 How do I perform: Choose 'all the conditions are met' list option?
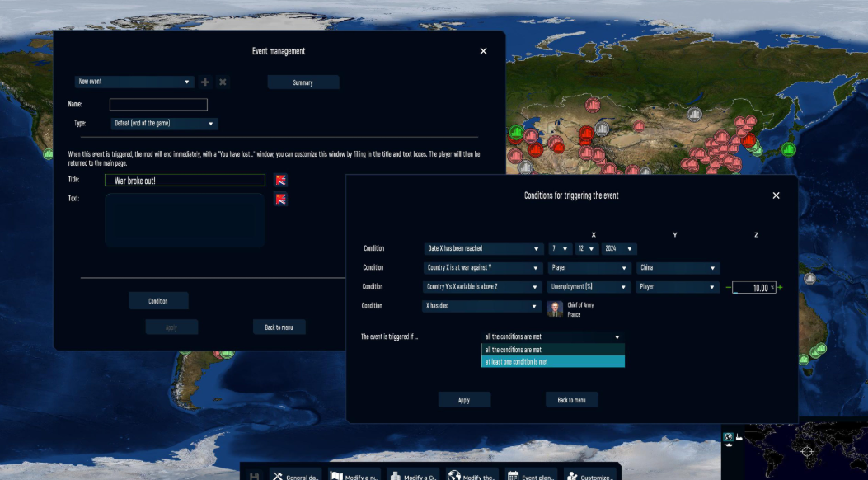tap(552, 350)
